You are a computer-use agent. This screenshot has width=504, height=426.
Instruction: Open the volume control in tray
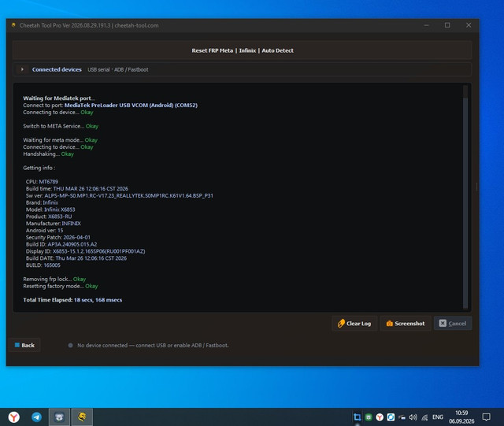(x=413, y=417)
